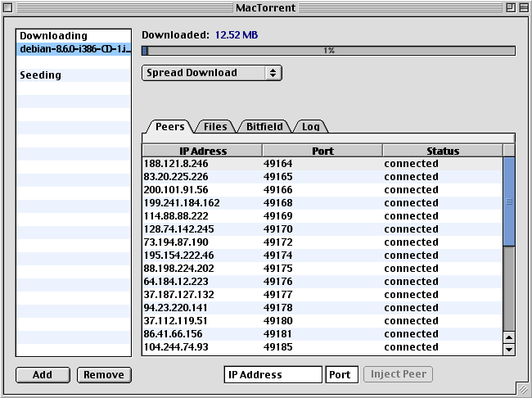Screen dimensions: 532x398
Task: Select peer 128.74.142.245
Action: (322, 229)
